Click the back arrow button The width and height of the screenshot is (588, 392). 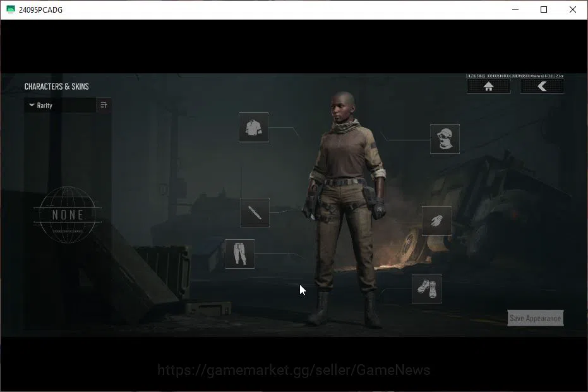[x=542, y=87]
